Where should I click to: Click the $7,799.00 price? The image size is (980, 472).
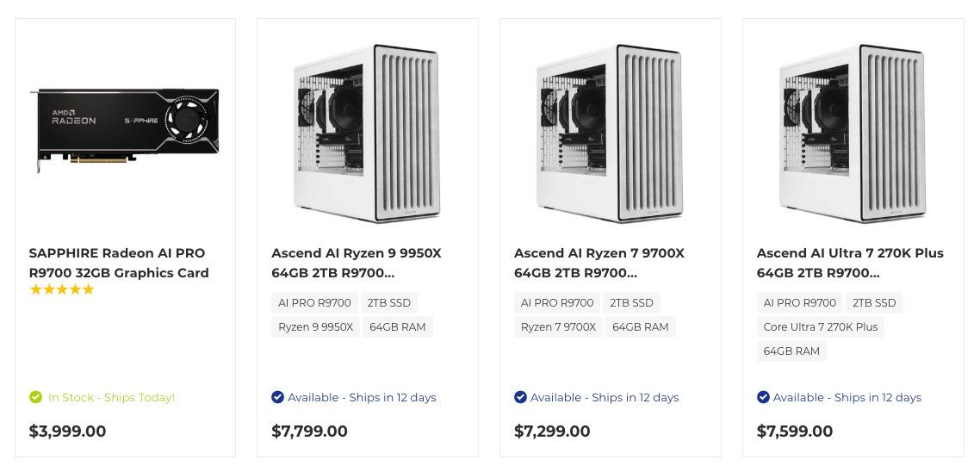point(309,432)
